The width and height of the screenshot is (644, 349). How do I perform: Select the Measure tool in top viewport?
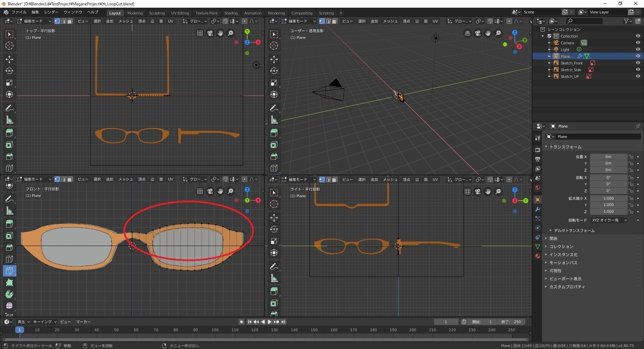tap(10, 120)
